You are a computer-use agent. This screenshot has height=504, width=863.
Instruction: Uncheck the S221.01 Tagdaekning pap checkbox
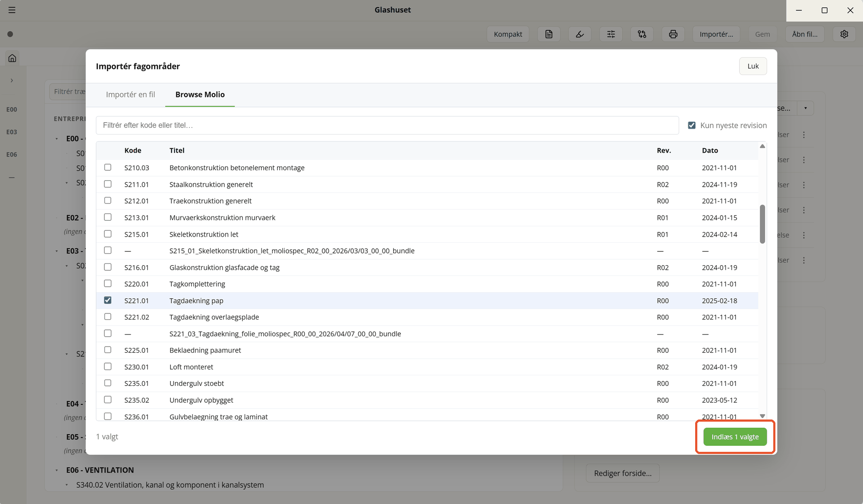(107, 300)
